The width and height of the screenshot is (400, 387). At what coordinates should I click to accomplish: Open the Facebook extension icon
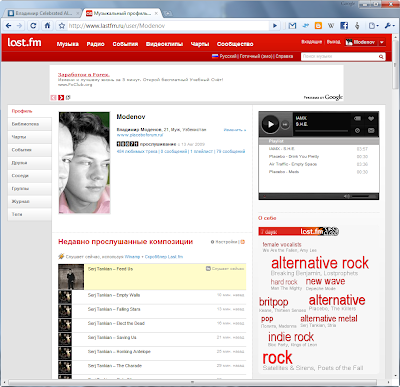(x=344, y=26)
